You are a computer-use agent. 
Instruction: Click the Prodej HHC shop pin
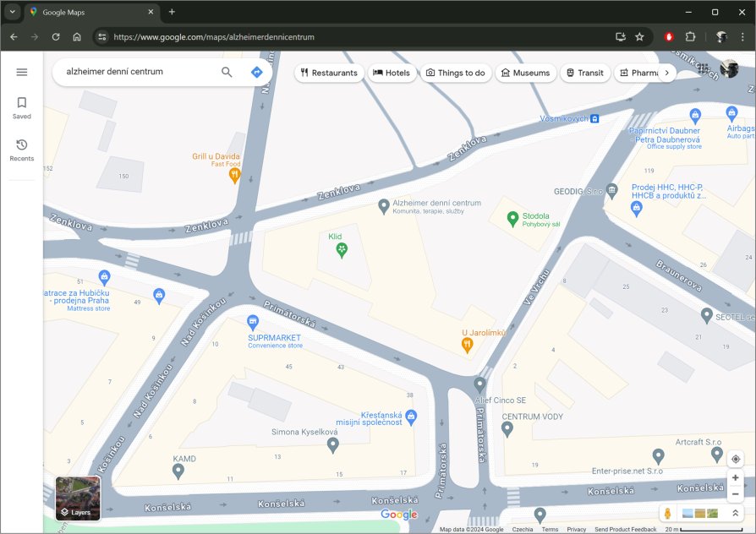[637, 210]
